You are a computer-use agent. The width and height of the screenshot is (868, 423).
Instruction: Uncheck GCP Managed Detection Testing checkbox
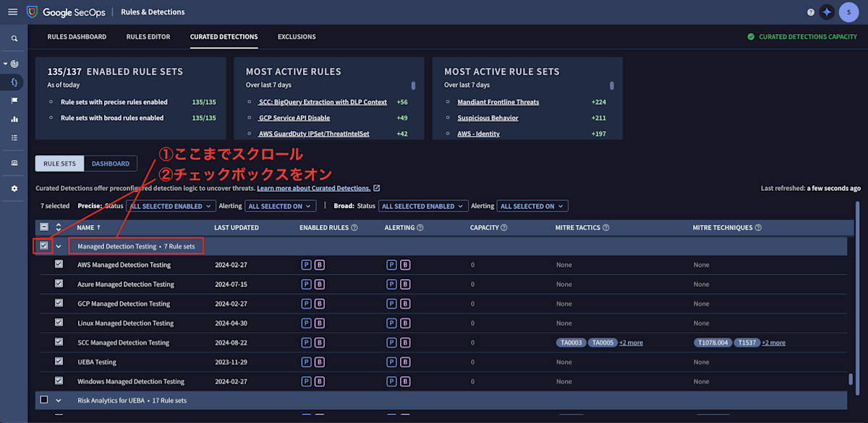[x=59, y=304]
